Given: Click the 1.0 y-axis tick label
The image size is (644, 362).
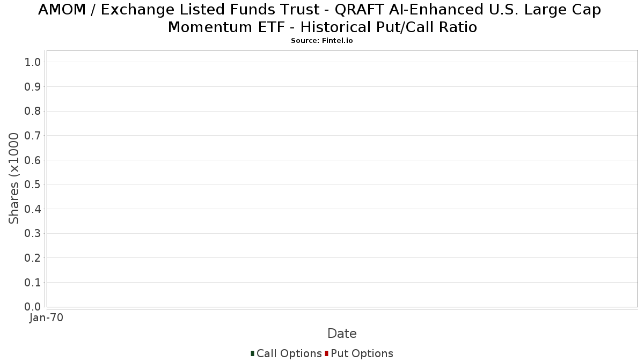Looking at the screenshot, I should [33, 62].
